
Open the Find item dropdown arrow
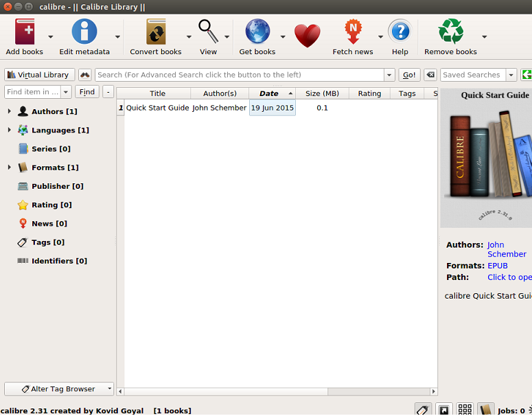(66, 91)
